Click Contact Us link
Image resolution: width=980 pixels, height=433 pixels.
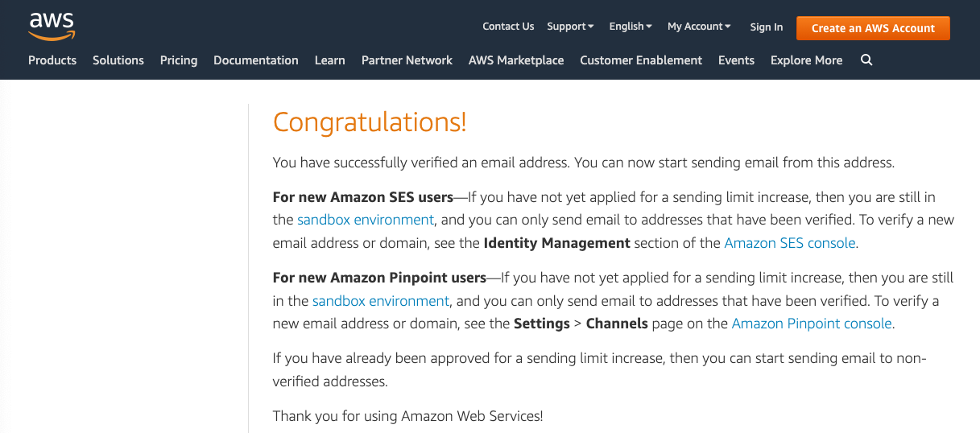pyautogui.click(x=508, y=27)
